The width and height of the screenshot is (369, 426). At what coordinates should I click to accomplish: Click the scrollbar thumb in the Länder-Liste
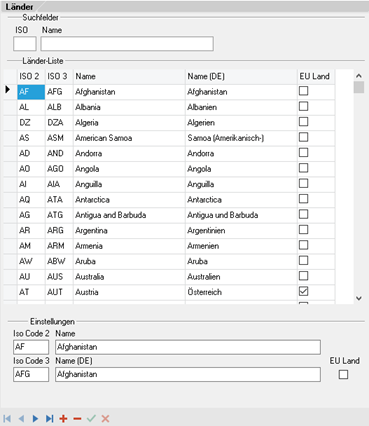pos(359,87)
